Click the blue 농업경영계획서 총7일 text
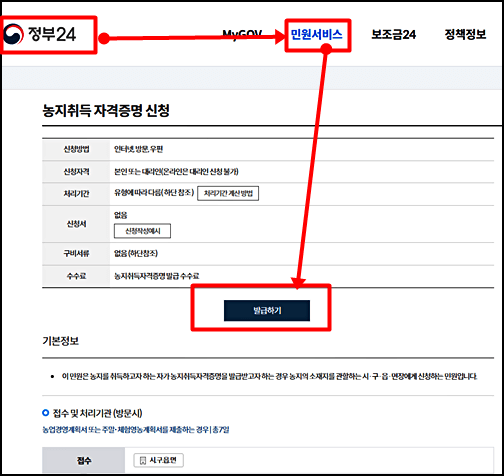This screenshot has width=504, height=476. [x=136, y=430]
